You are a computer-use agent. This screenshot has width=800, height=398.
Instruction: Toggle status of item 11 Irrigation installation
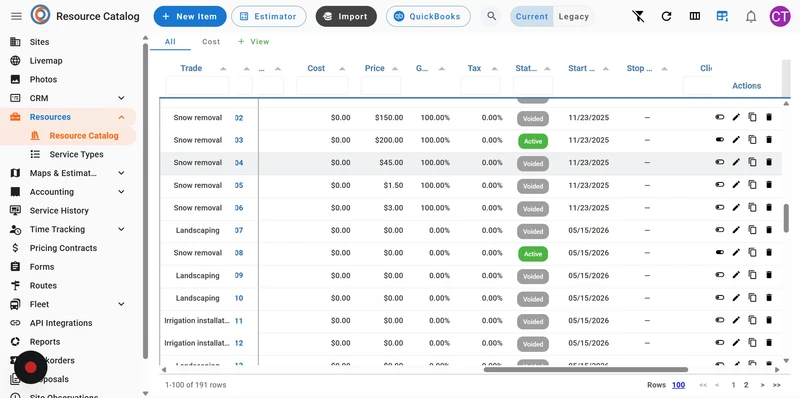(719, 320)
